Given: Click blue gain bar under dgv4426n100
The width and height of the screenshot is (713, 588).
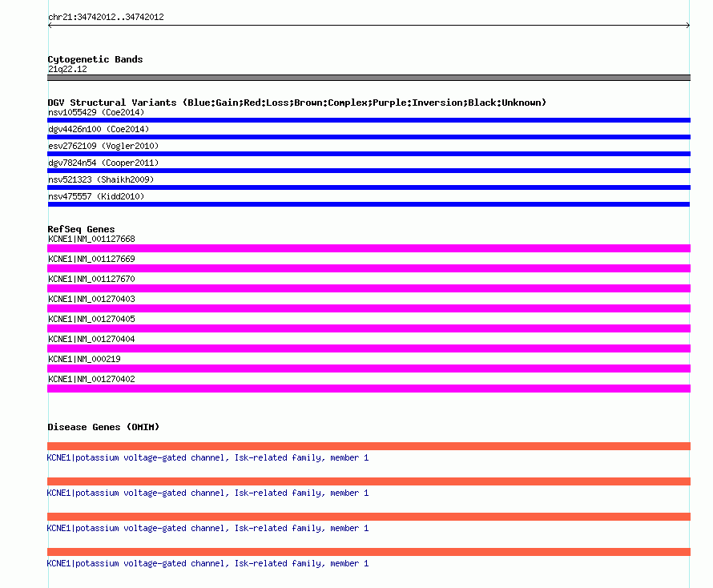Looking at the screenshot, I should (x=369, y=137).
